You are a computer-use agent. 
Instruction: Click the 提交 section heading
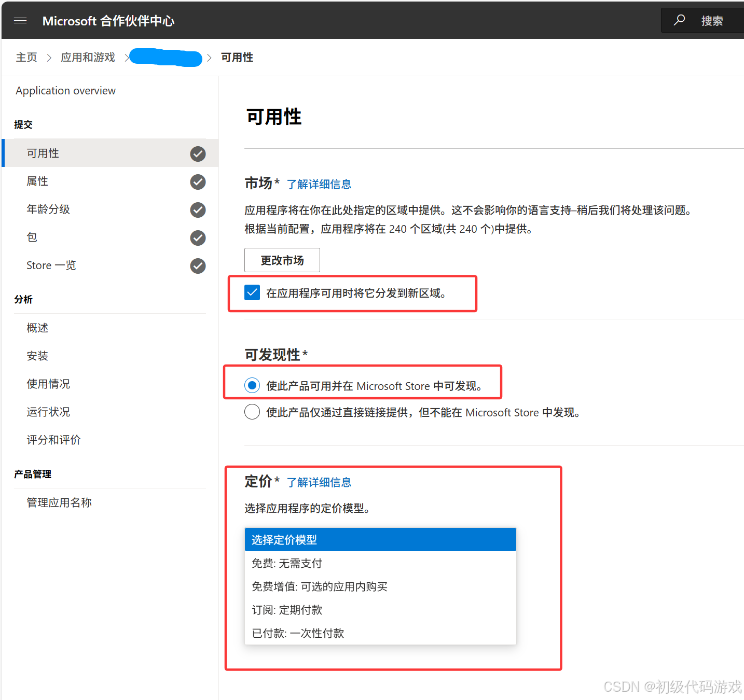click(23, 124)
